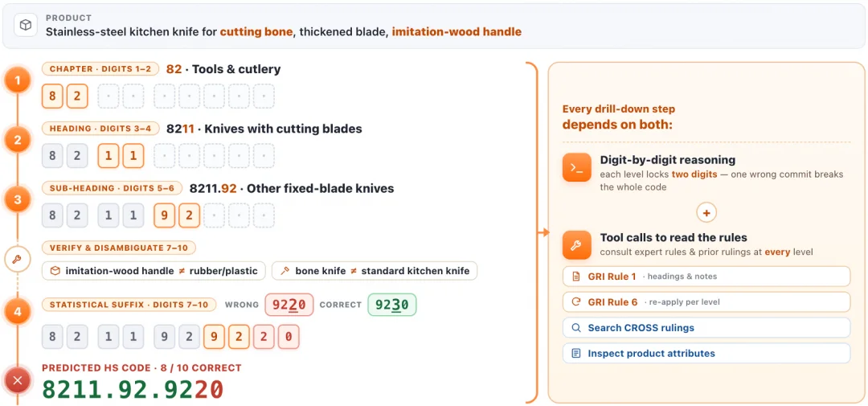
Task: Select the bone knife ≠ standard kitchen knife chip
Action: (375, 271)
